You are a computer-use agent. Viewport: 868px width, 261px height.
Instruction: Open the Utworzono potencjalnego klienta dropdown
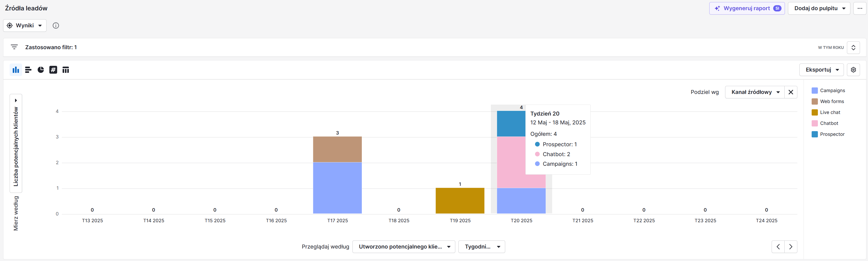click(404, 247)
